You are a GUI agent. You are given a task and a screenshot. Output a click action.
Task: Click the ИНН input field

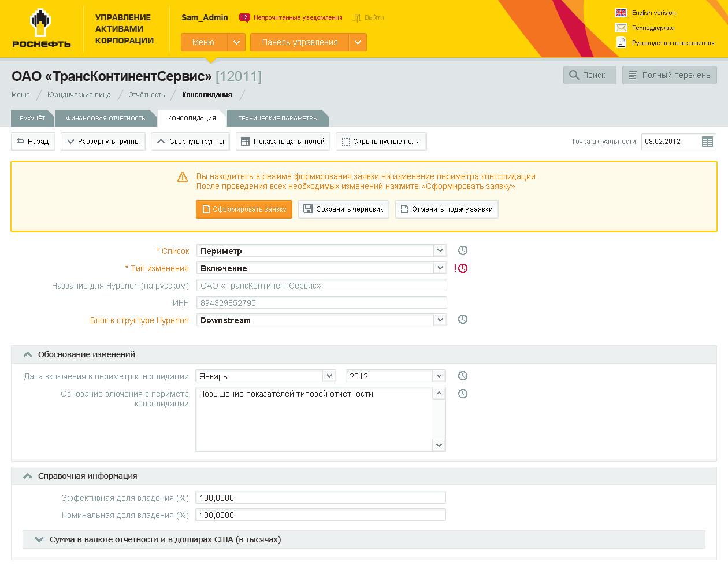coord(321,303)
